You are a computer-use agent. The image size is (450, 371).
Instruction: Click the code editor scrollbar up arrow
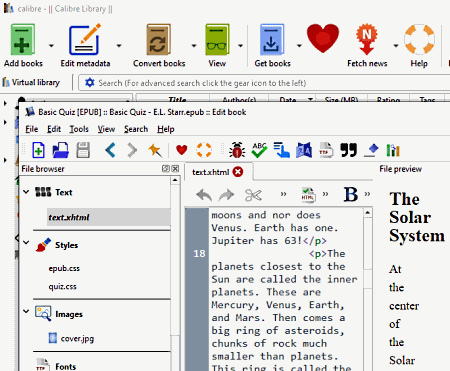click(368, 212)
